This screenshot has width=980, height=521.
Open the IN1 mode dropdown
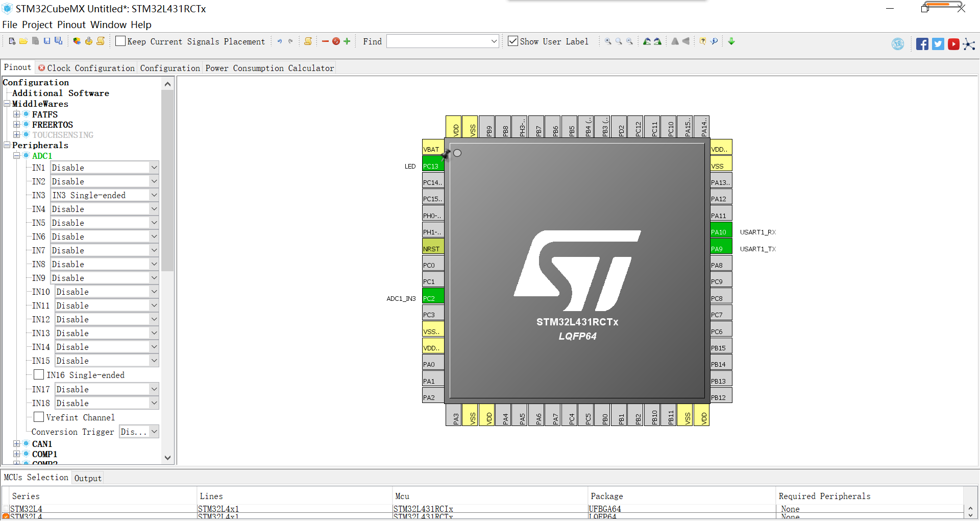(x=105, y=168)
